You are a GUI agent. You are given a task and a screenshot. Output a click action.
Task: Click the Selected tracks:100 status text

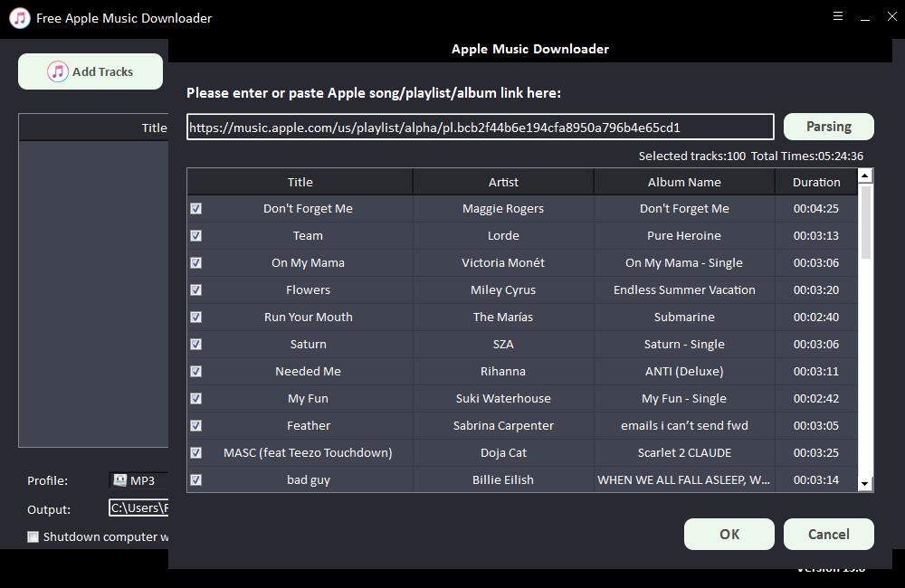(x=692, y=156)
